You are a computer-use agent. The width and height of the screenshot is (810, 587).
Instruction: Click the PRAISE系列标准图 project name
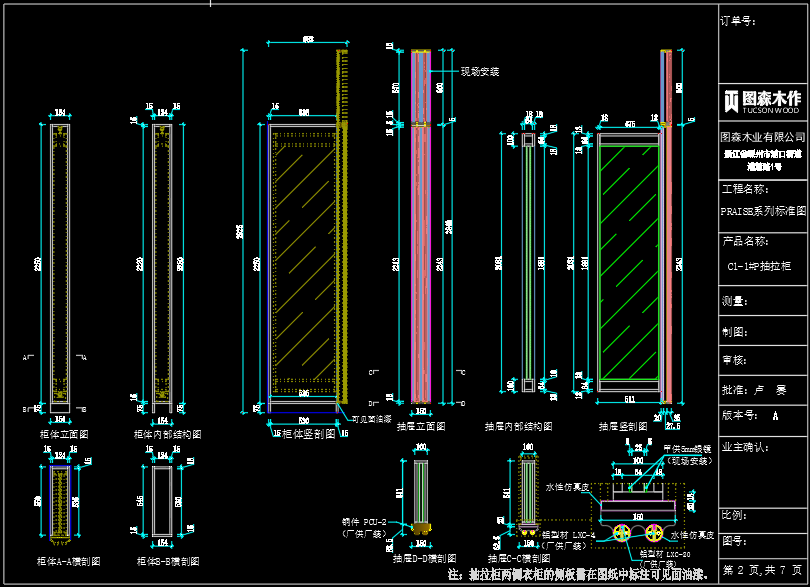coord(762,212)
